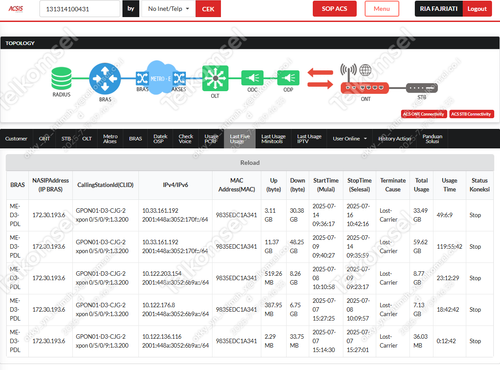
Task: Click the RIA FAJRIATI user label
Action: click(439, 9)
